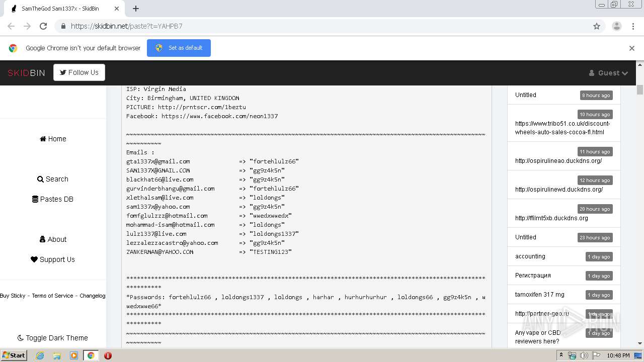Viewport: 644px width, 362px height.
Task: Open Untitled paste from 8 hours ago
Action: 526,95
